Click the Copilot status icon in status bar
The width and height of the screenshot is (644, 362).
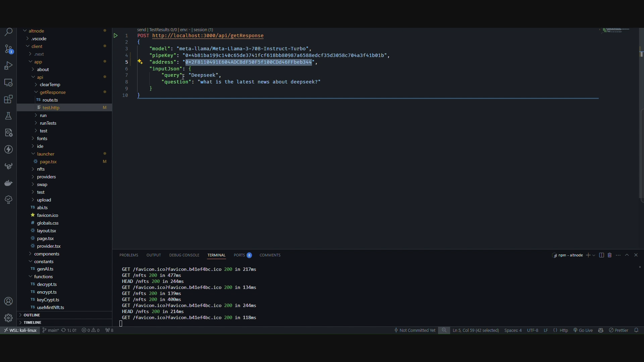tap(601, 330)
